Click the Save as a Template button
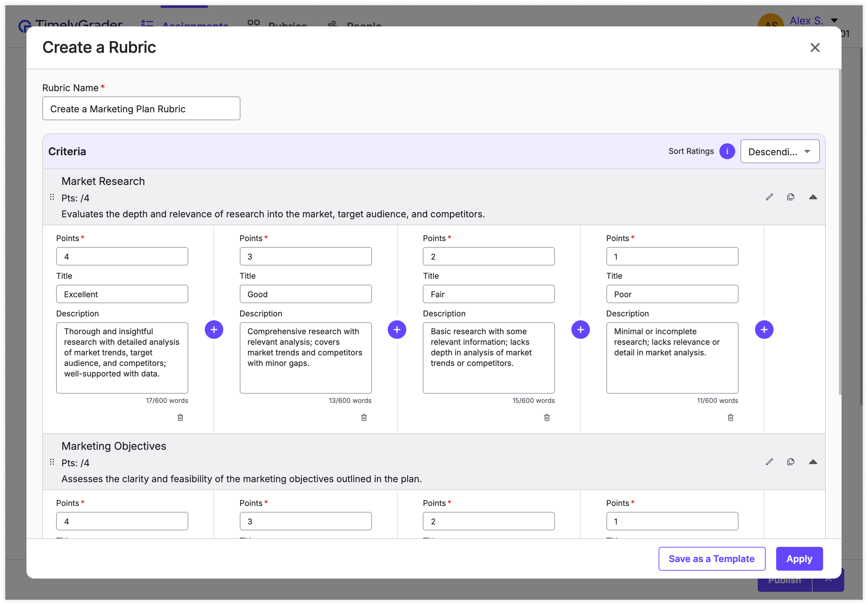This screenshot has height=605, width=868. click(711, 558)
